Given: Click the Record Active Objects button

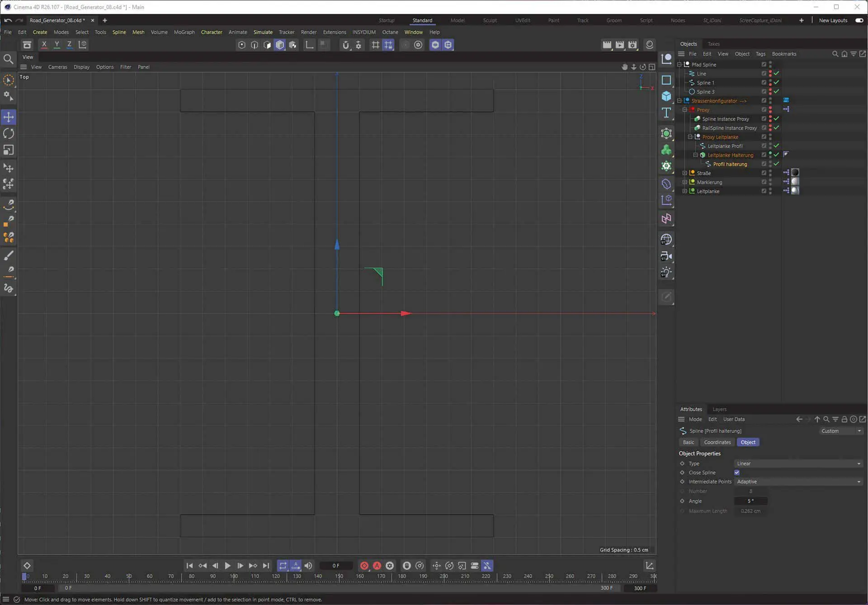Looking at the screenshot, I should (364, 566).
